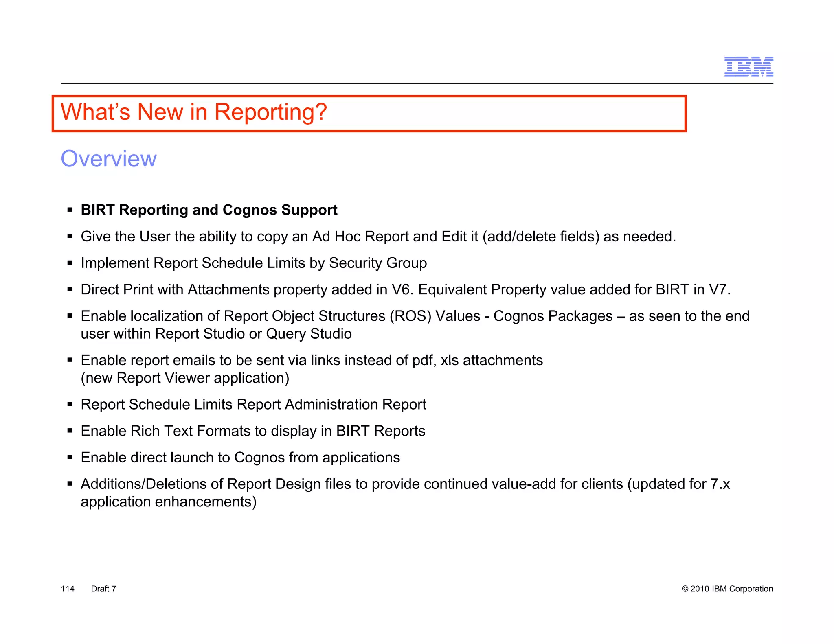Click 'application enhancements)' closing line

pos(169,502)
